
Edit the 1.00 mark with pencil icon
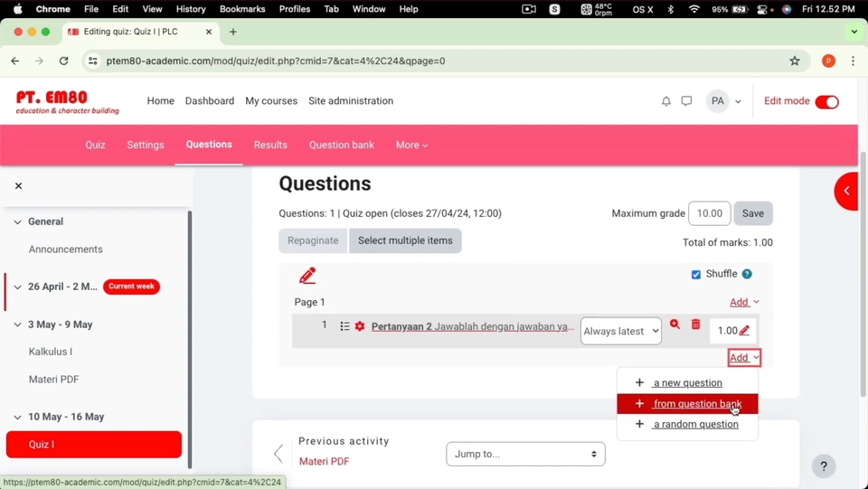tap(744, 331)
